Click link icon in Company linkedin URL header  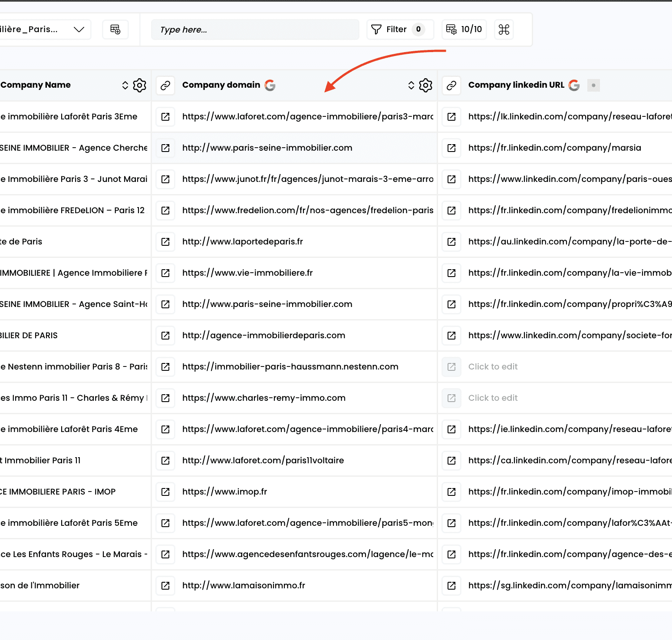pos(451,85)
